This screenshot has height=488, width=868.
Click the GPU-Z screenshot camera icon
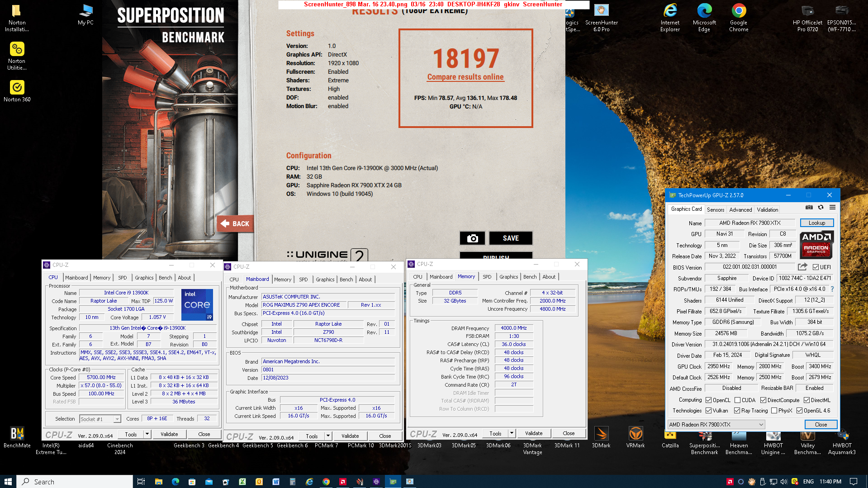tap(809, 208)
